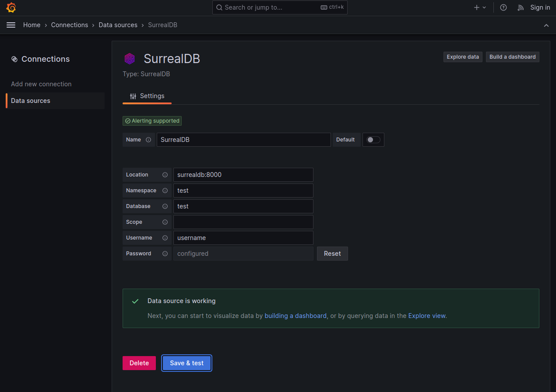Open Add new connection in sidebar
The height and width of the screenshot is (392, 556).
(41, 84)
